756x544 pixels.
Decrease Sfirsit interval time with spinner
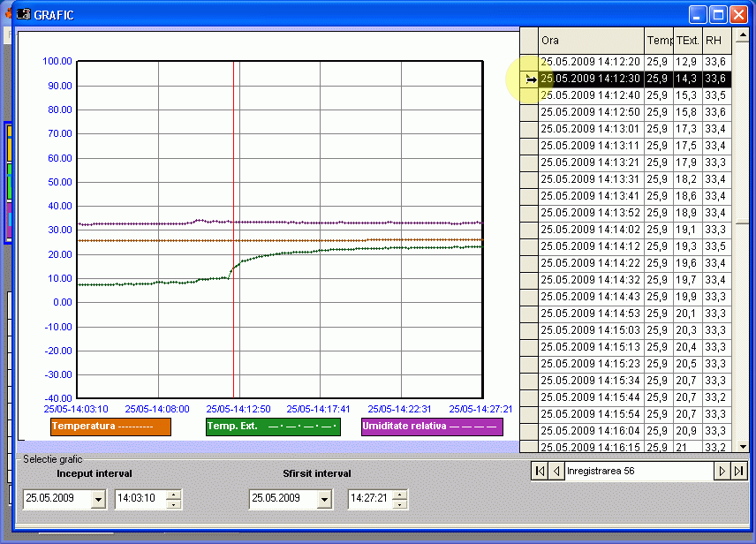tap(400, 504)
